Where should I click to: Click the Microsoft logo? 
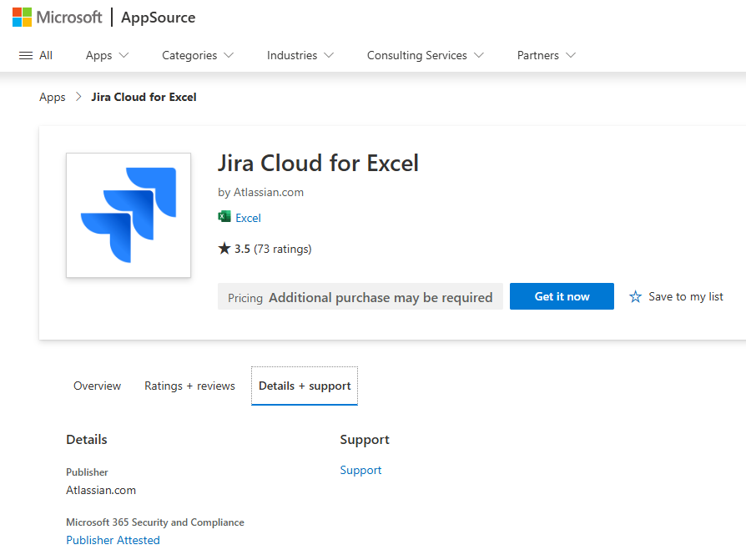coord(57,18)
